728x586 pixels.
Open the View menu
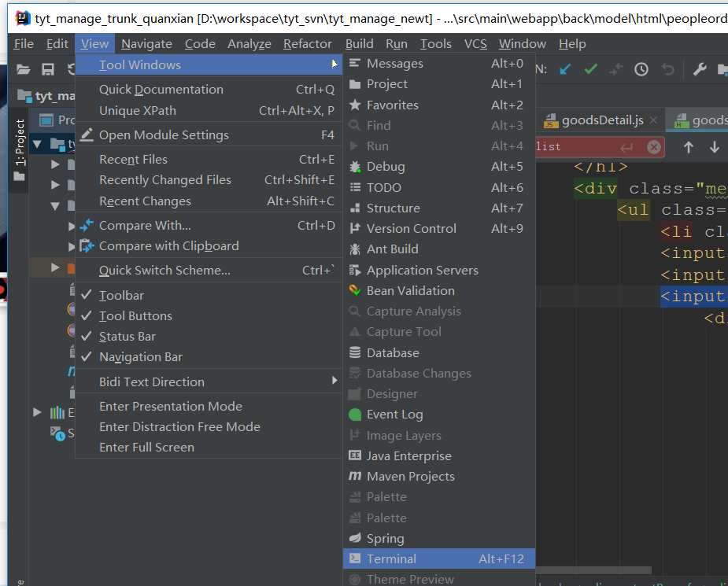[94, 43]
